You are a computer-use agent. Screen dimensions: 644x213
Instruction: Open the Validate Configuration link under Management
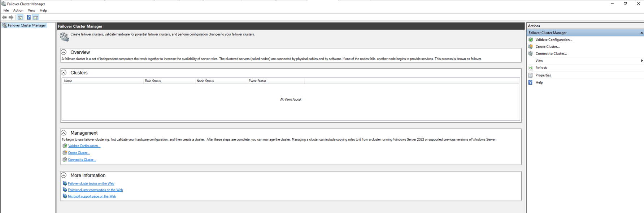click(84, 146)
